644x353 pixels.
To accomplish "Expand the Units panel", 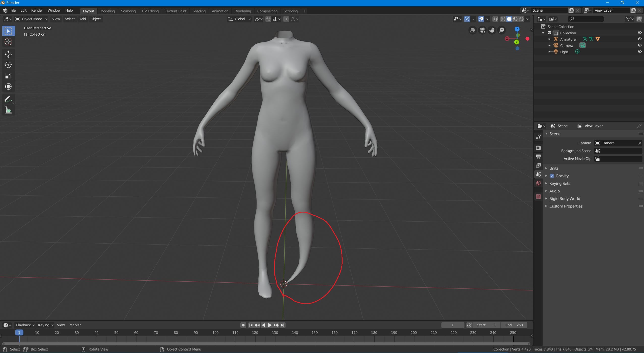I will [x=554, y=168].
